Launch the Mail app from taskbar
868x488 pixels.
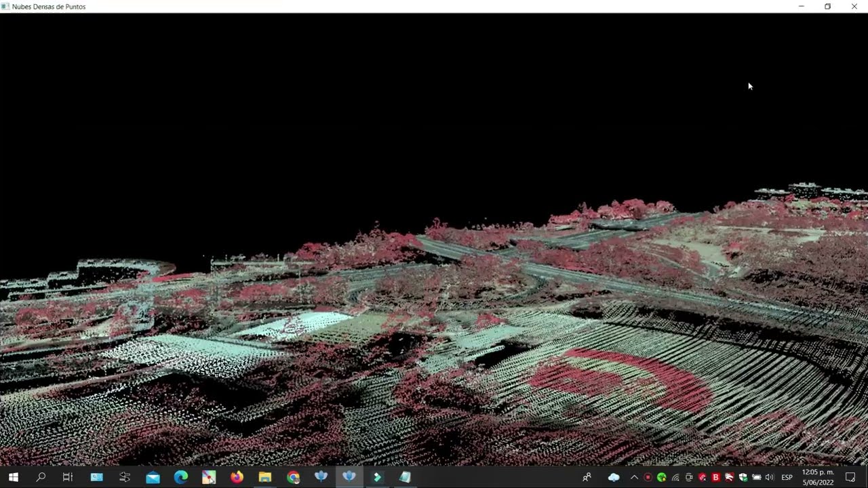tap(153, 477)
